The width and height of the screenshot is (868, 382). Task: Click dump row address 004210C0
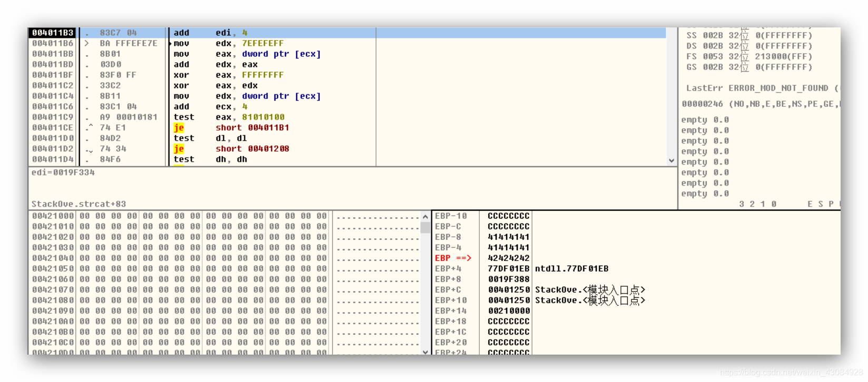(x=53, y=342)
